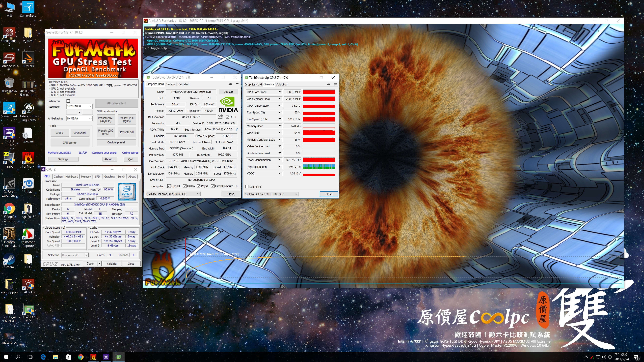Click the GPU Shark button in FurMark

[80, 133]
